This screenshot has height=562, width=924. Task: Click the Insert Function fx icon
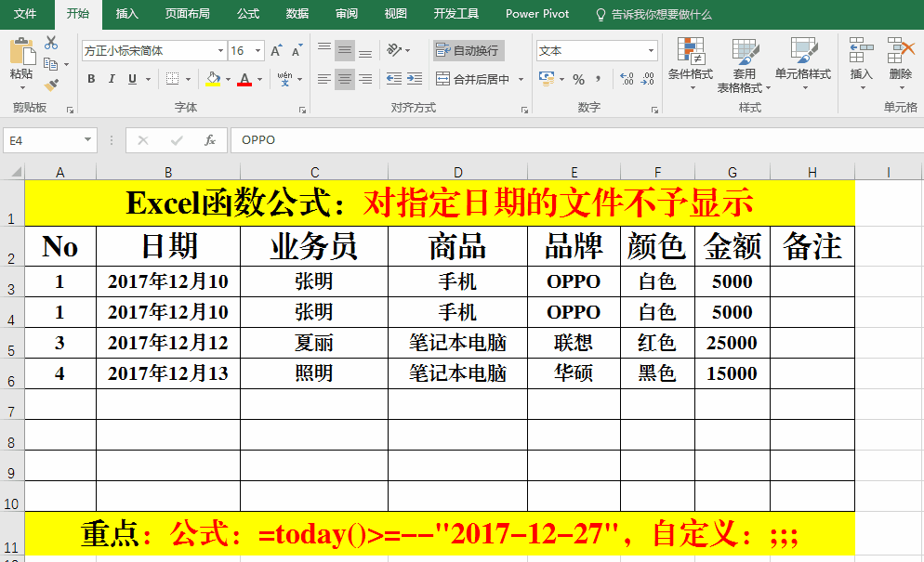pyautogui.click(x=210, y=140)
